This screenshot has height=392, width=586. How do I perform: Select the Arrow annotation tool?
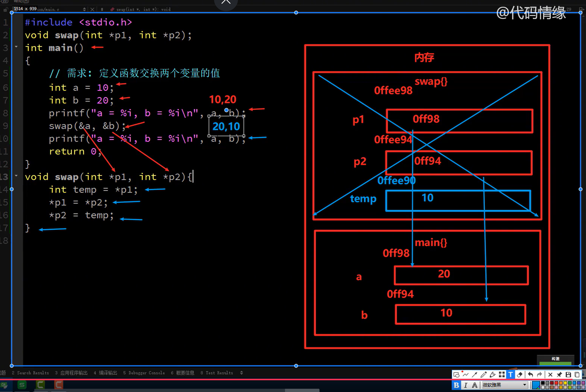point(474,374)
